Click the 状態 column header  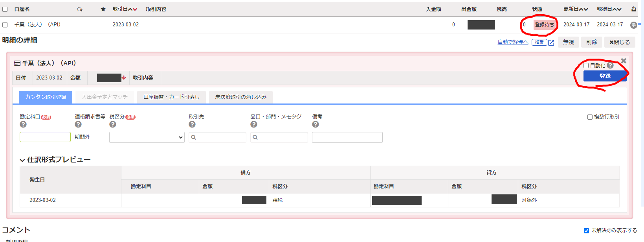537,9
